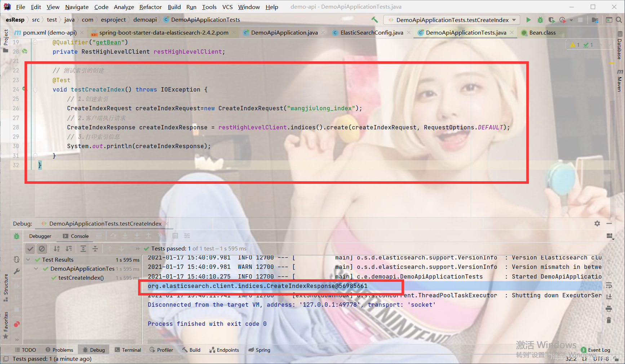The height and width of the screenshot is (364, 625).
Task: Expand hidden debug sidebar actions chevron
Action: pyautogui.click(x=17, y=339)
